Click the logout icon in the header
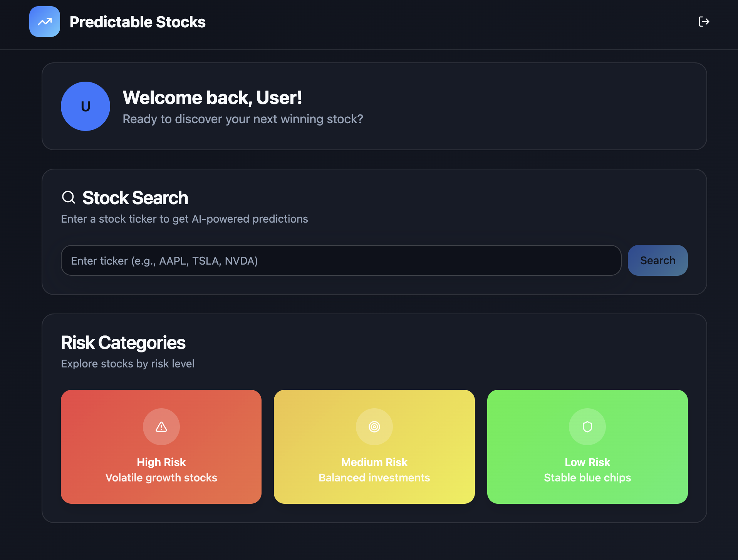This screenshot has width=738, height=560. click(704, 22)
